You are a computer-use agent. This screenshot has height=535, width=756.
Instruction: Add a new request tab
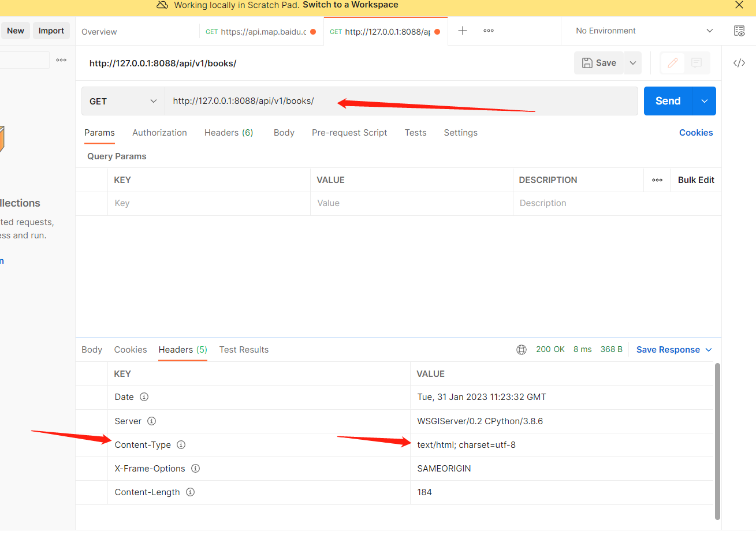point(462,31)
